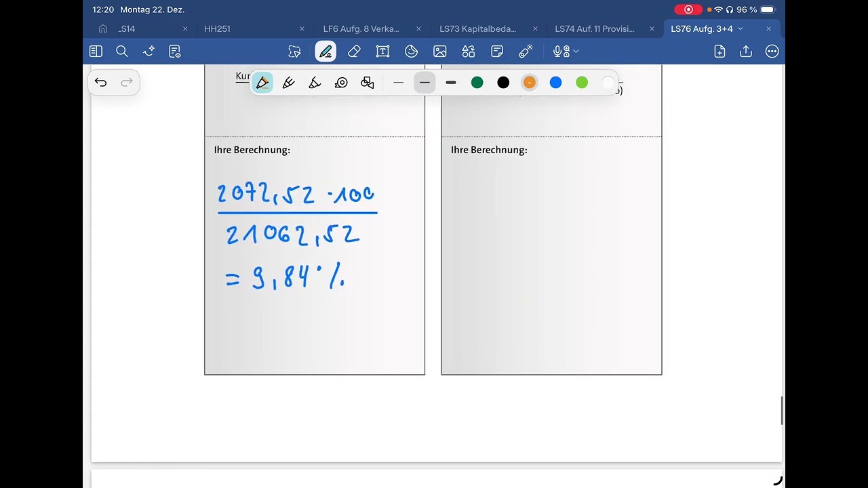Open the AI sparkle assistant
This screenshot has height=488, width=868.
click(149, 52)
